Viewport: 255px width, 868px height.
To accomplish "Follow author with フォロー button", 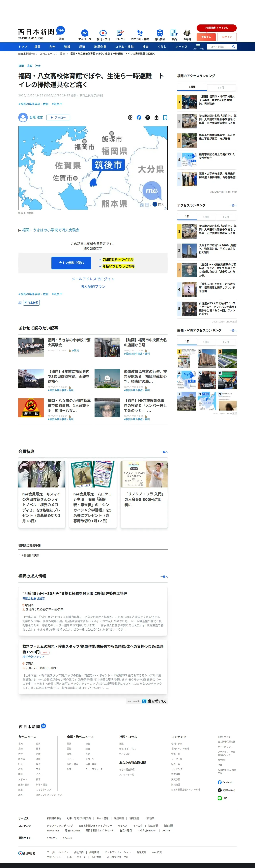I will point(58,118).
